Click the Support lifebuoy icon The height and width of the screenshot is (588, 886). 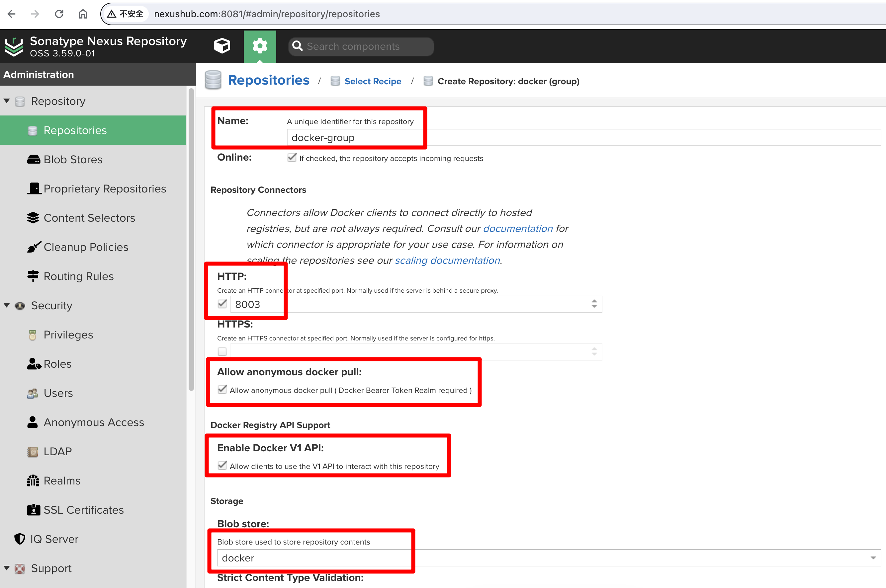point(20,568)
